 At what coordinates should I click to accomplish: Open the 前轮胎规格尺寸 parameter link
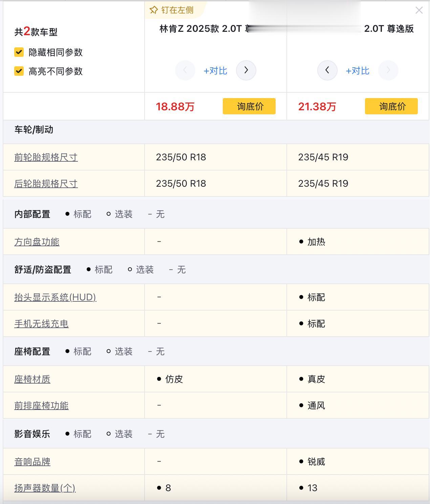[46, 157]
